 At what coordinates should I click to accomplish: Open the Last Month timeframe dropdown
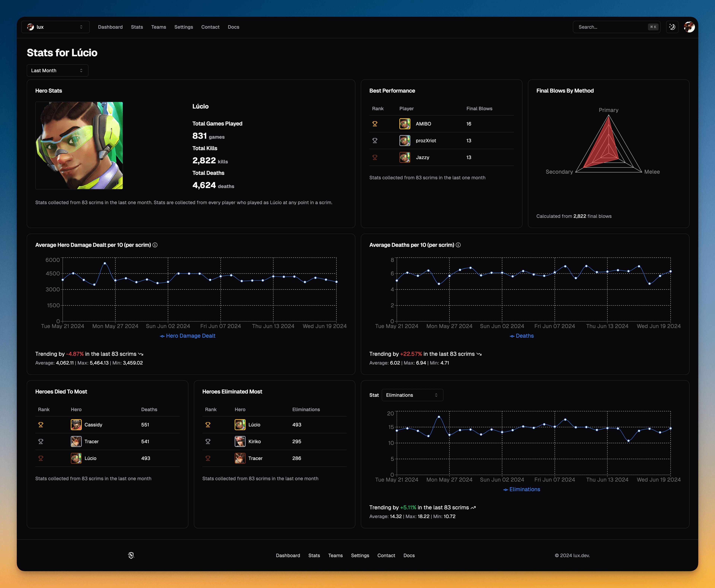(x=58, y=70)
